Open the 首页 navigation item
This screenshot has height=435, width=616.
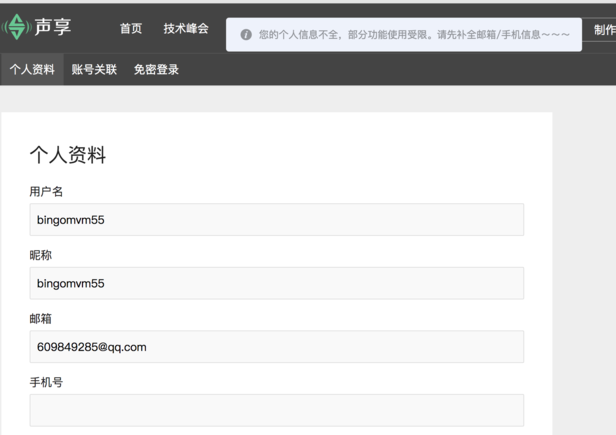pos(131,29)
